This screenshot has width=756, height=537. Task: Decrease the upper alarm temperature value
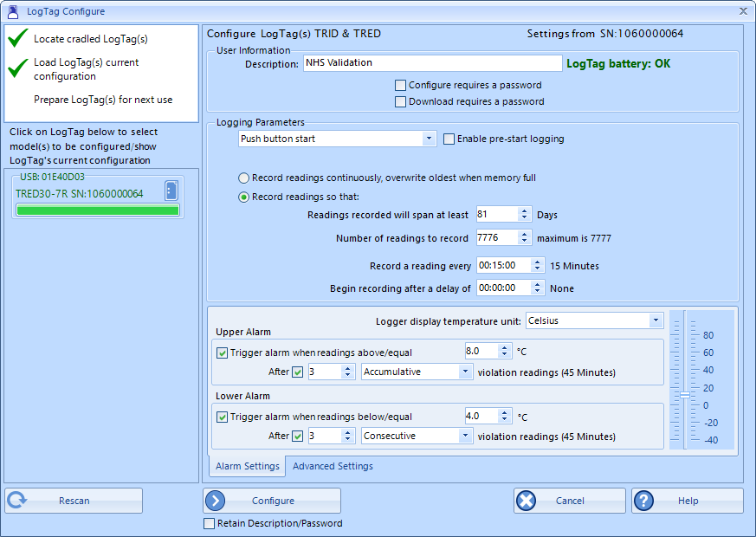(505, 355)
